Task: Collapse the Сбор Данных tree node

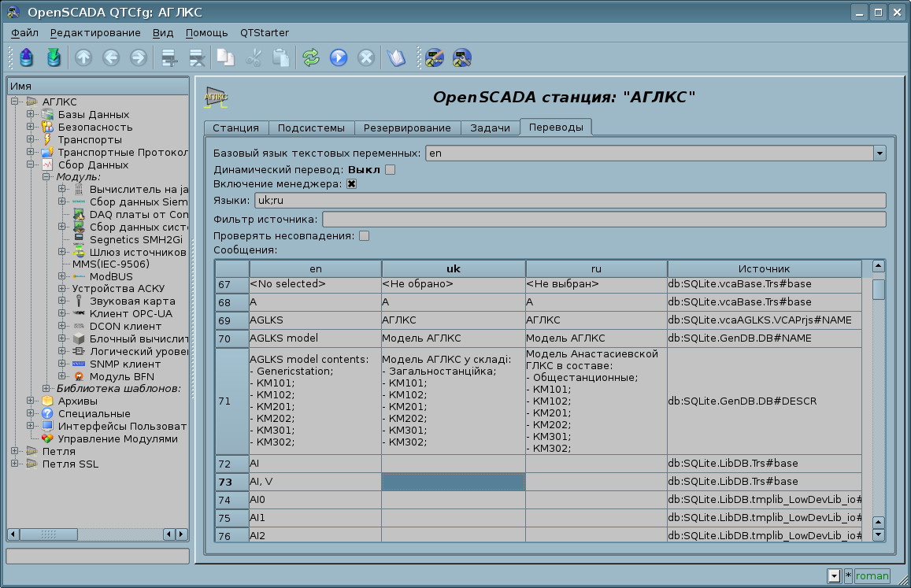Action: point(30,165)
